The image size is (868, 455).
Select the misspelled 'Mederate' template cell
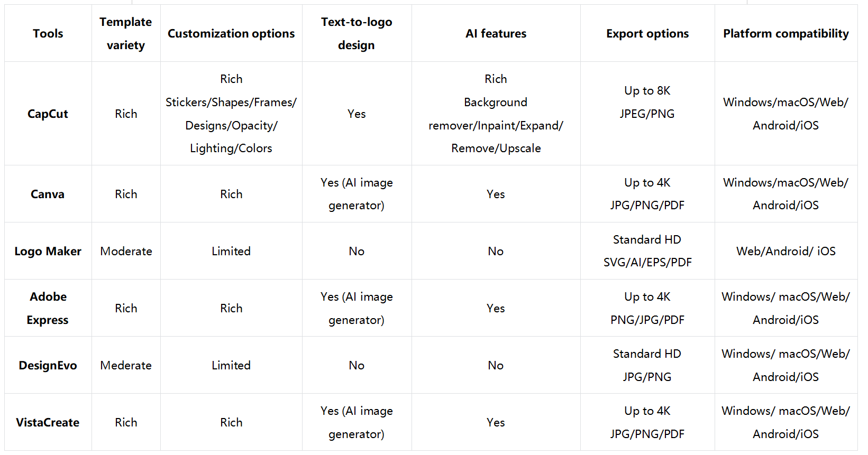point(126,365)
